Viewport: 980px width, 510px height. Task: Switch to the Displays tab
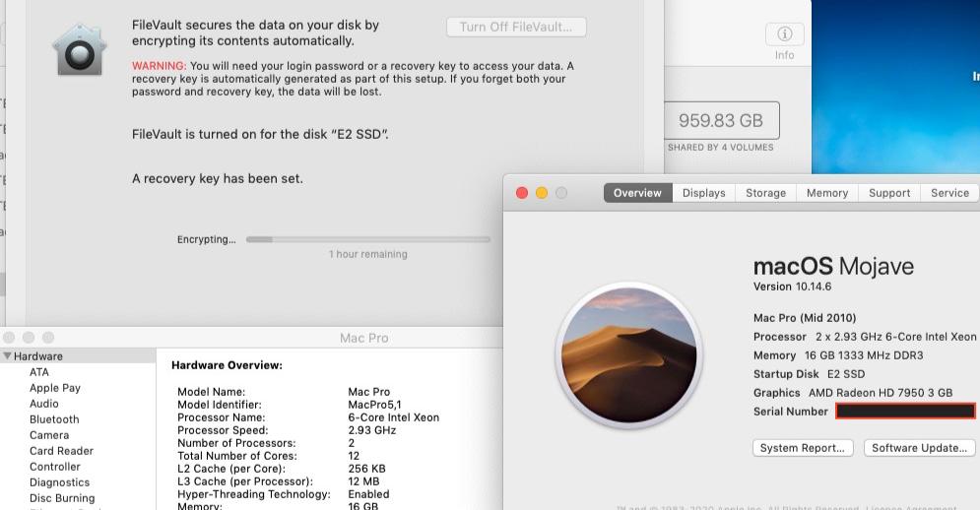(x=704, y=193)
